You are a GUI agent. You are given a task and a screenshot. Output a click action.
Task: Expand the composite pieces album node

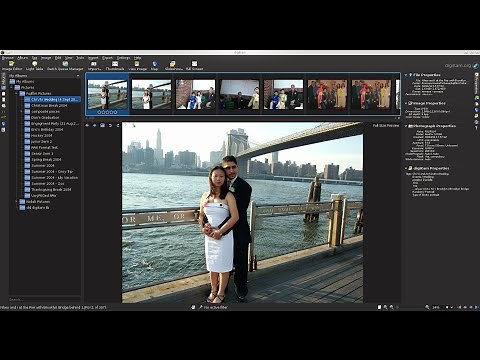point(22,111)
